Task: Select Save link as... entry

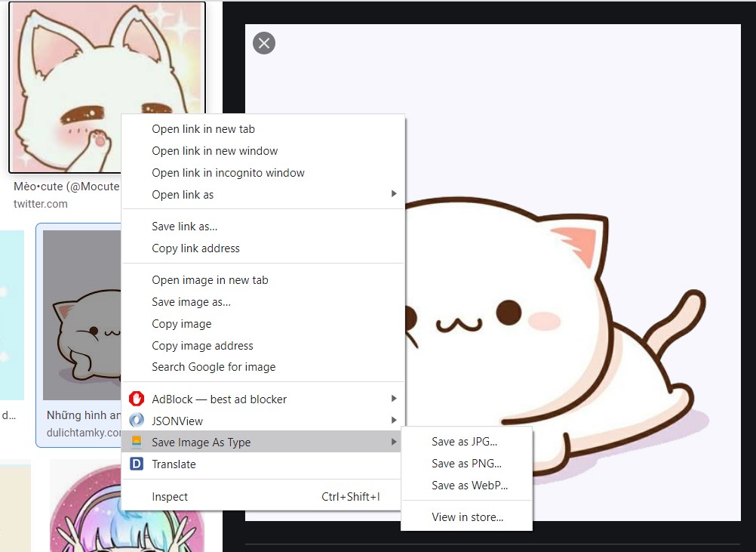Action: (263, 227)
